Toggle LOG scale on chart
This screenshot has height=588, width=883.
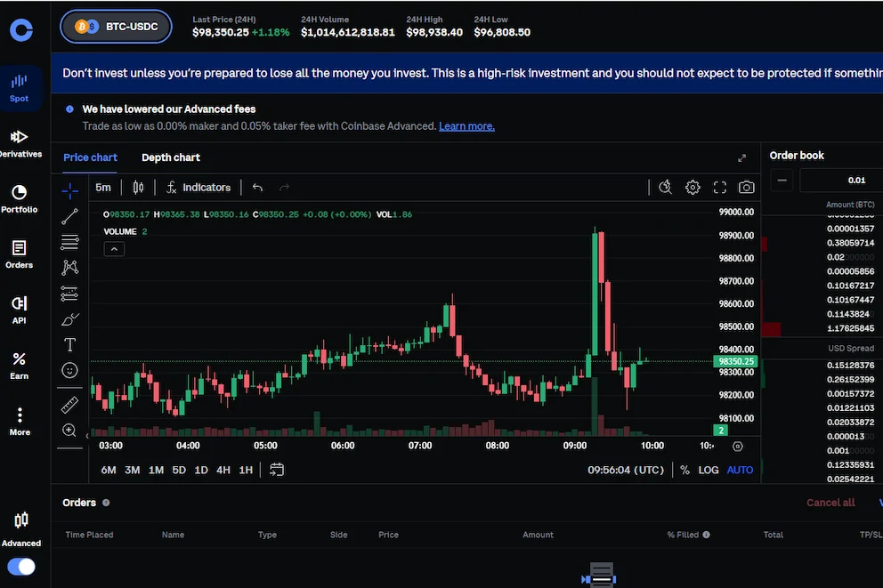(x=709, y=470)
